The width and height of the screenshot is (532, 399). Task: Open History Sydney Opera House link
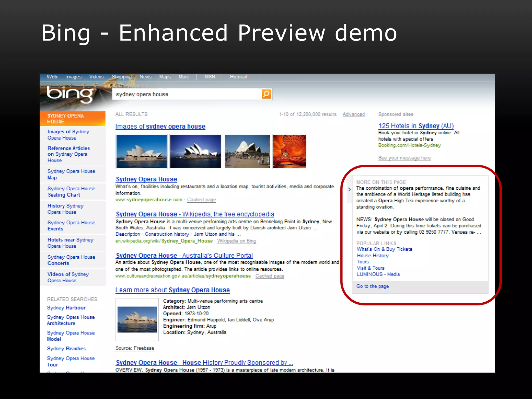[65, 209]
